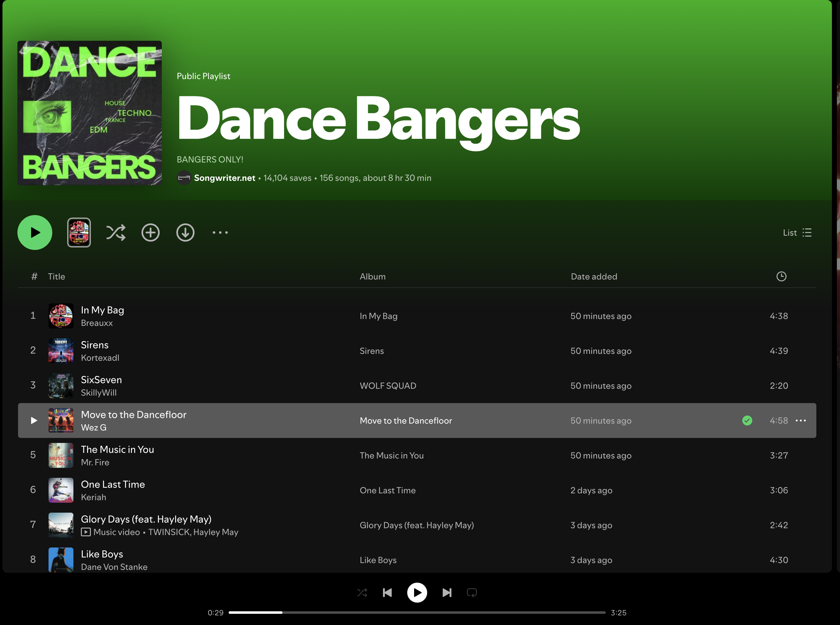Download the playlist with the arrow icon
This screenshot has height=625, width=840.
coord(185,232)
